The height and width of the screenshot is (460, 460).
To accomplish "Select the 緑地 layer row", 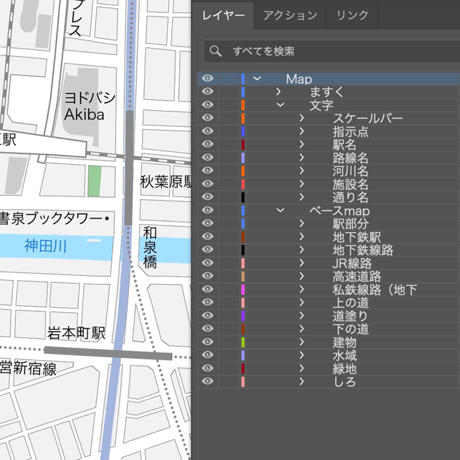I will [329, 368].
